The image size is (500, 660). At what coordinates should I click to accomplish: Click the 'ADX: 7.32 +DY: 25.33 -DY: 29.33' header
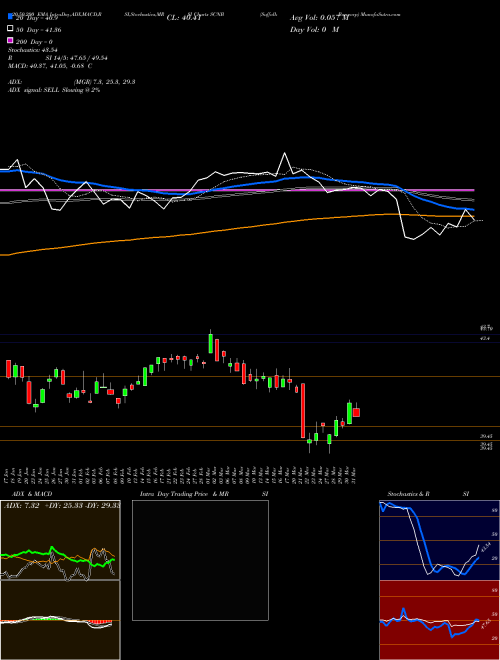pos(62,506)
